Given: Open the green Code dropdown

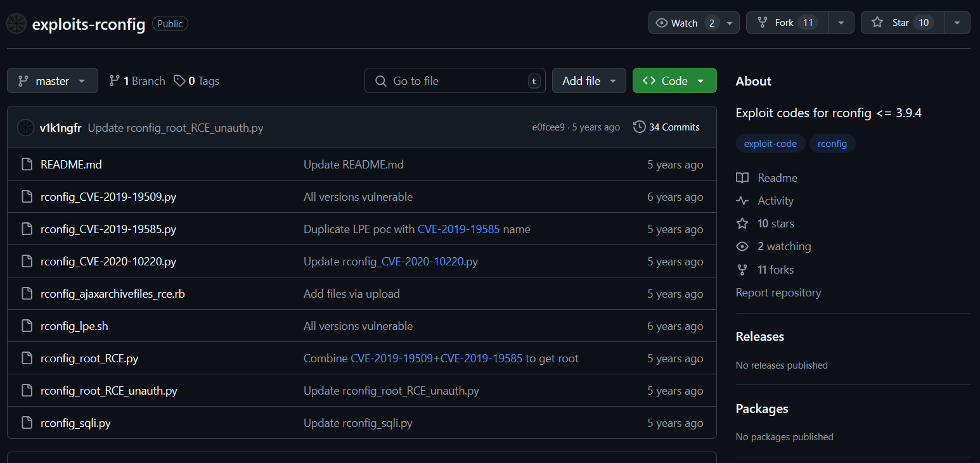Looking at the screenshot, I should pos(674,80).
